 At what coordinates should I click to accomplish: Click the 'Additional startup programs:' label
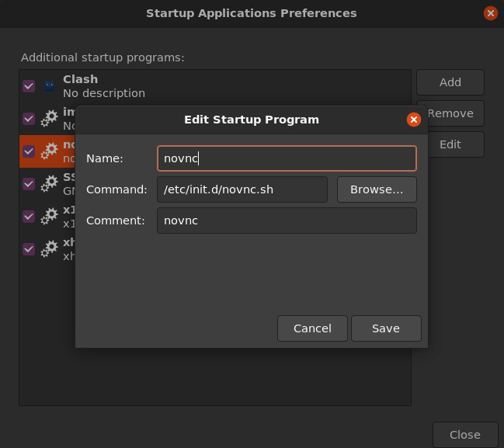(103, 57)
